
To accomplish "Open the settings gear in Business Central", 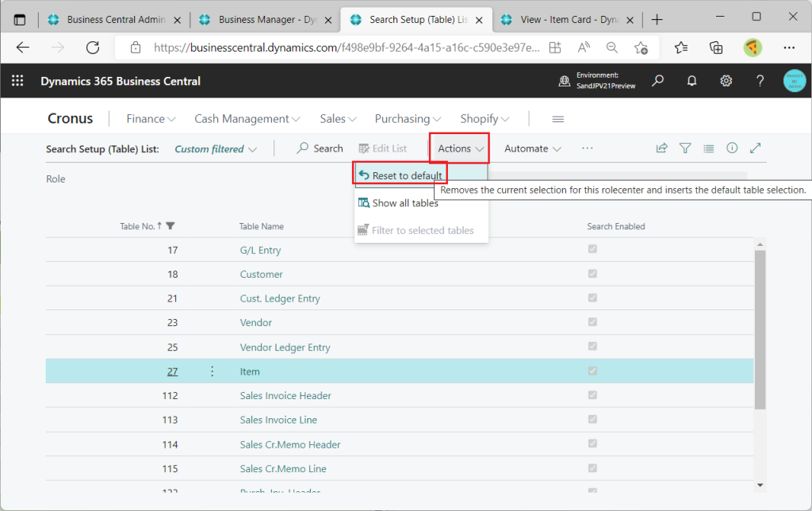I will click(726, 81).
